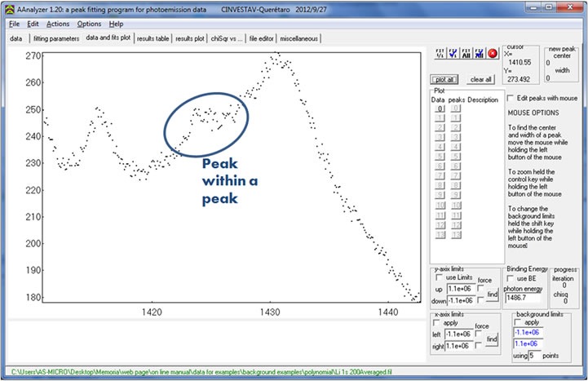Open the Actions menu
The width and height of the screenshot is (588, 381).
pyautogui.click(x=58, y=24)
